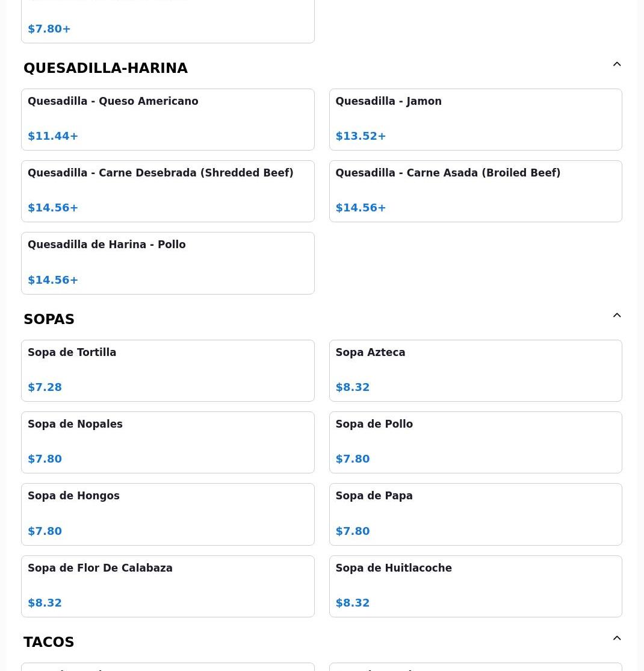Open Quesadilla - Jamon item card
This screenshot has height=671, width=644.
pyautogui.click(x=475, y=119)
